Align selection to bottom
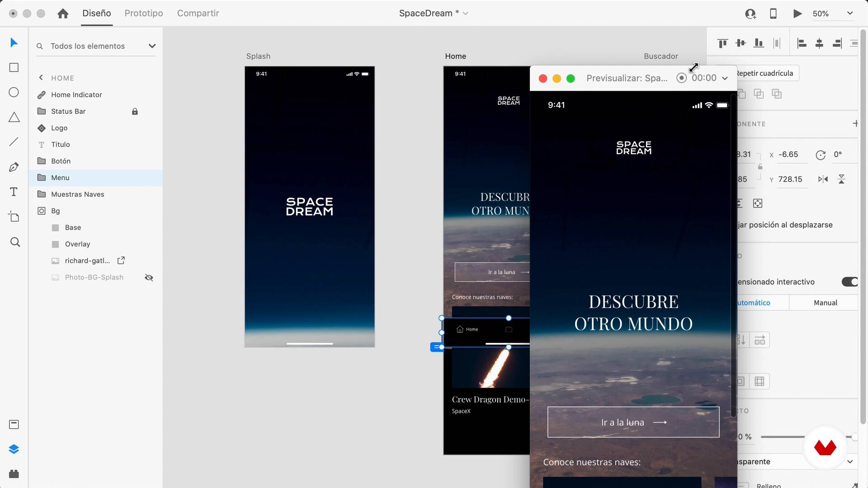 [x=759, y=43]
